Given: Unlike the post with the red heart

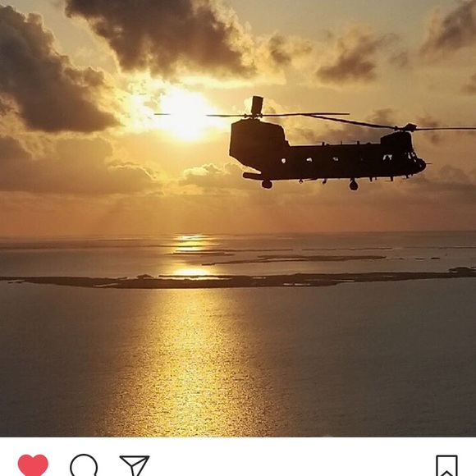Looking at the screenshot, I should point(33,465).
